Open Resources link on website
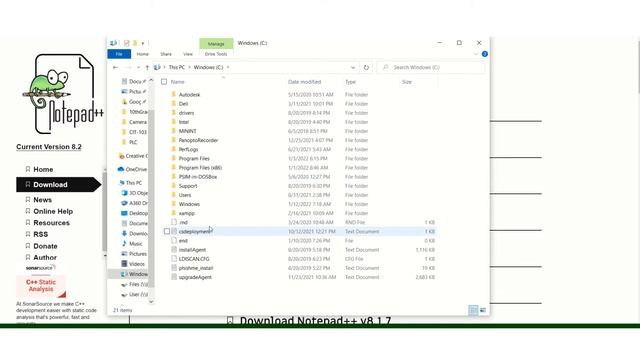The image size is (640, 360). coord(51,223)
